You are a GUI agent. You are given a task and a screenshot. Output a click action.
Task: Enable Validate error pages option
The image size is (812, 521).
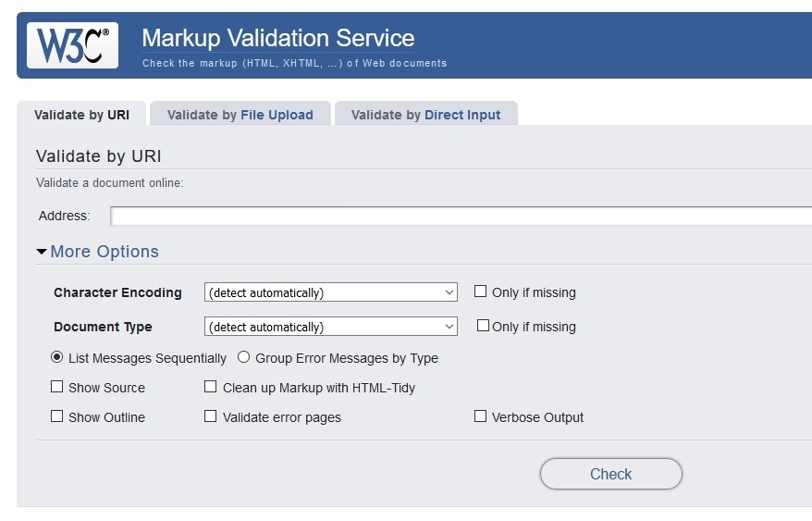pos(211,417)
